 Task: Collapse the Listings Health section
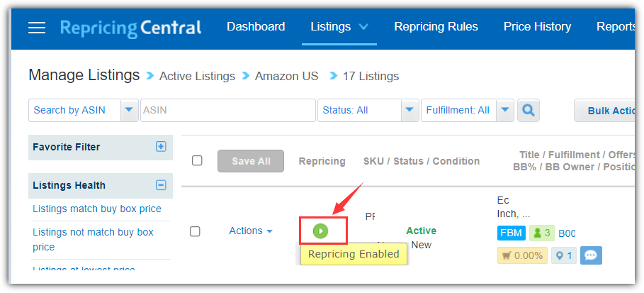point(161,185)
